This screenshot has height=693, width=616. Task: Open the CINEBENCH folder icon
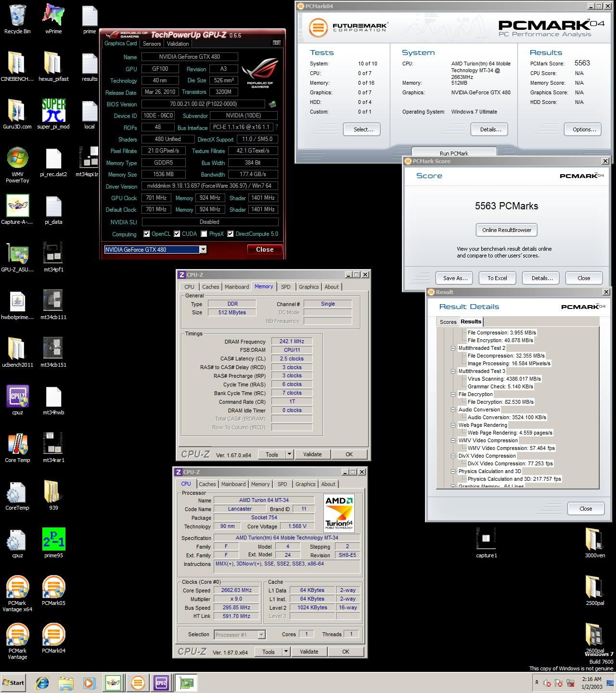click(x=17, y=67)
